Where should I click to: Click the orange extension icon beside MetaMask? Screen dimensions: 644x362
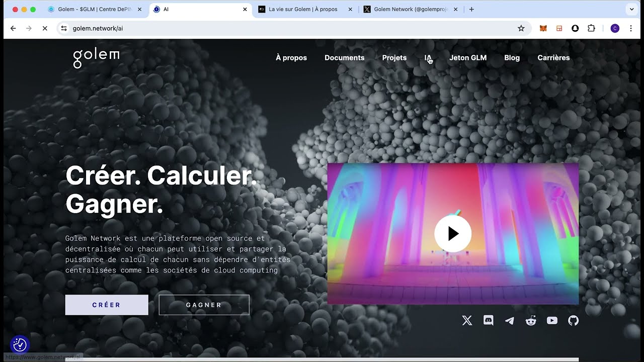tap(559, 29)
